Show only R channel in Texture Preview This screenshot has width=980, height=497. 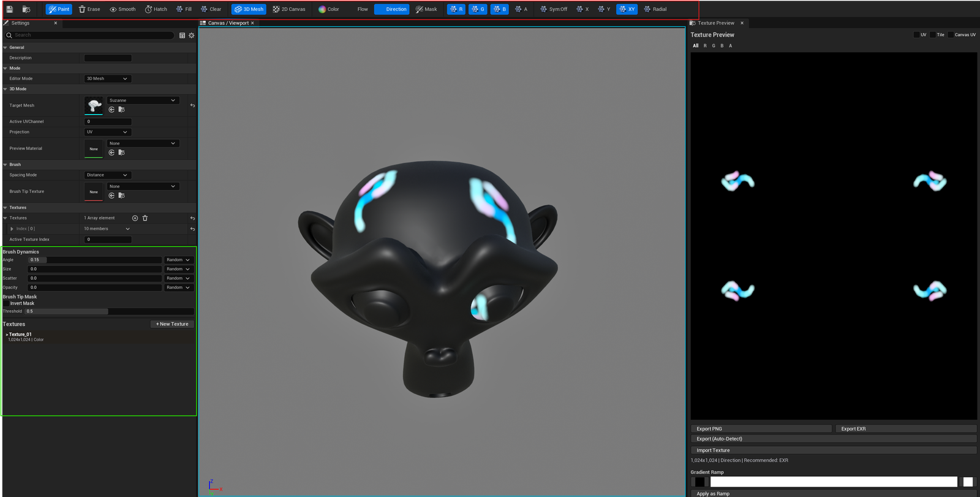pos(705,46)
